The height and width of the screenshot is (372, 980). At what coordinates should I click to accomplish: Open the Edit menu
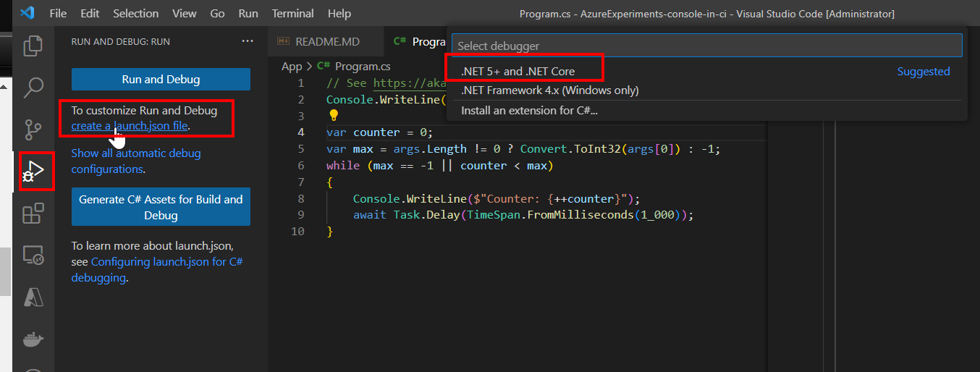coord(90,13)
